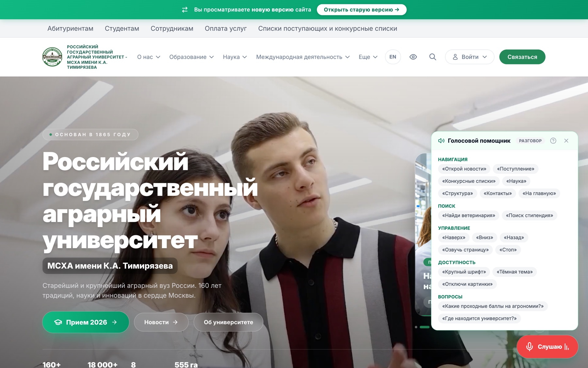Select «Крупный шрифт» accessibility command

pos(464,272)
